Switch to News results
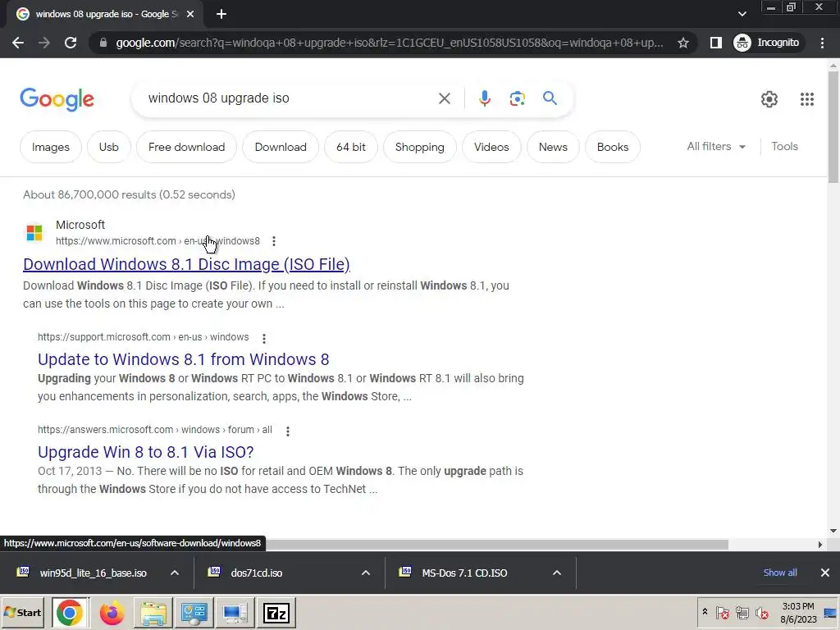 pos(553,147)
